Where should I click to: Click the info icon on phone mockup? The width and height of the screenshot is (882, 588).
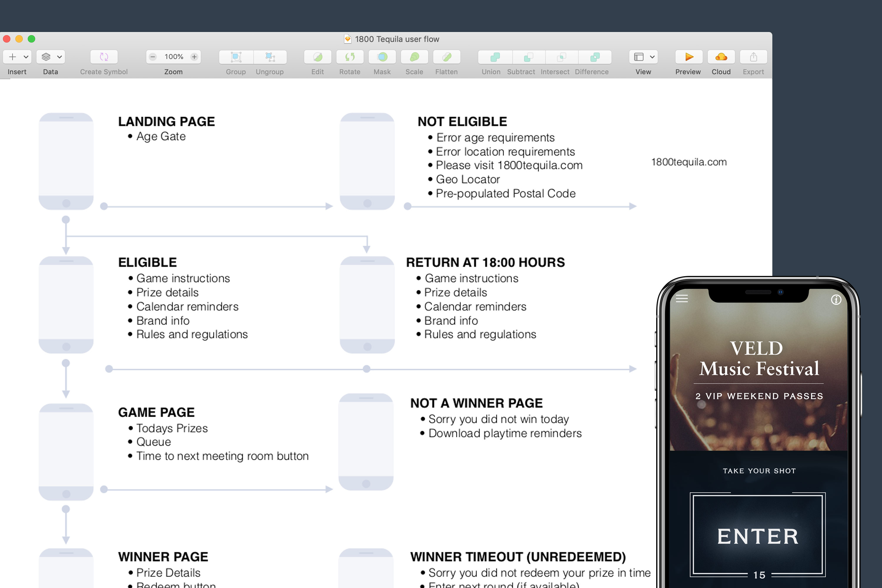(836, 300)
